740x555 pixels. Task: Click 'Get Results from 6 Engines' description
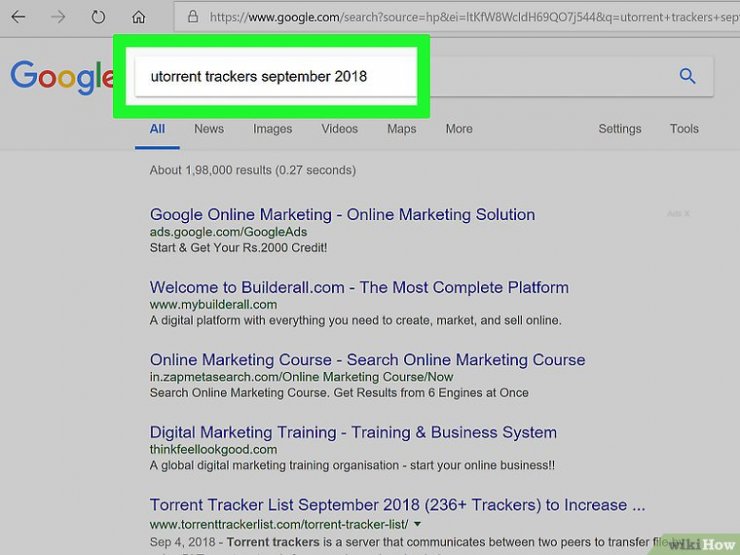tap(431, 393)
